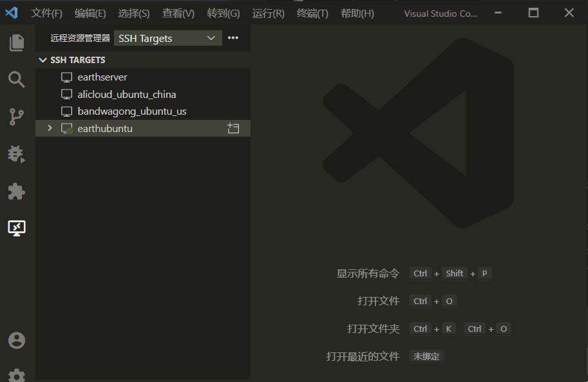Select the bandwagong_ubuntu_us SSH target

tap(143, 111)
